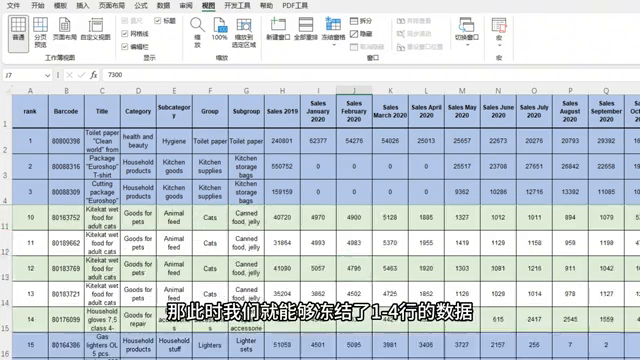Click View Side by Side (并排查看)
The image size is (640, 360).
(414, 21)
